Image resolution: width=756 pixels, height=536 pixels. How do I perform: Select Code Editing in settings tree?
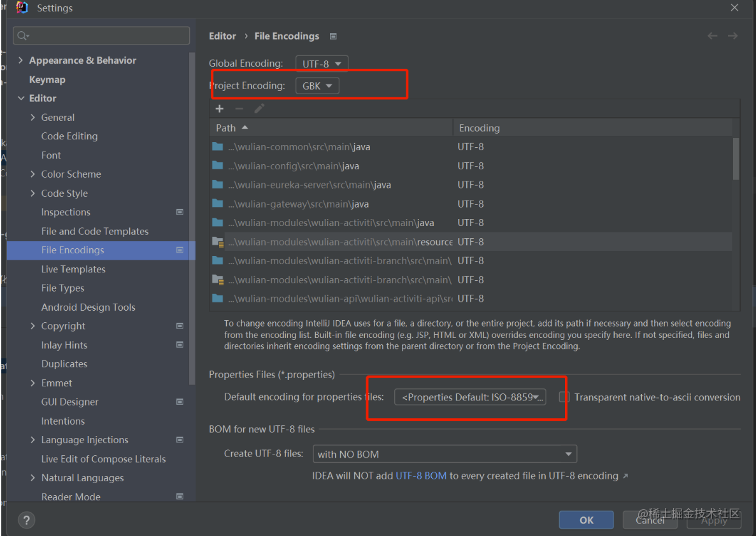tap(69, 136)
